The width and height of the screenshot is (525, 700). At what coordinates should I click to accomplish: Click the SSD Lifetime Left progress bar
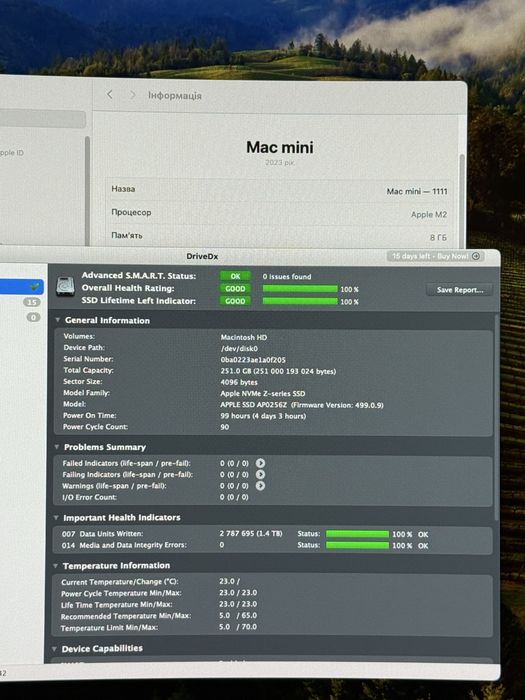pos(300,301)
